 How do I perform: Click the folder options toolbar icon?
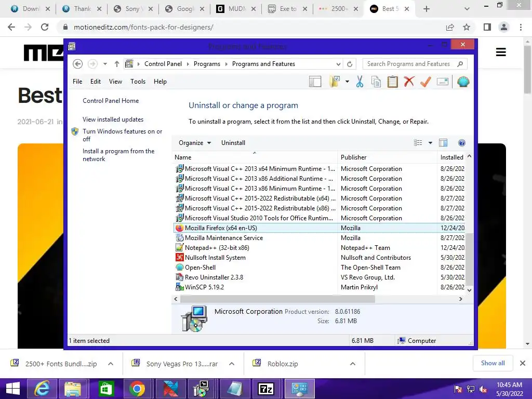[335, 82]
